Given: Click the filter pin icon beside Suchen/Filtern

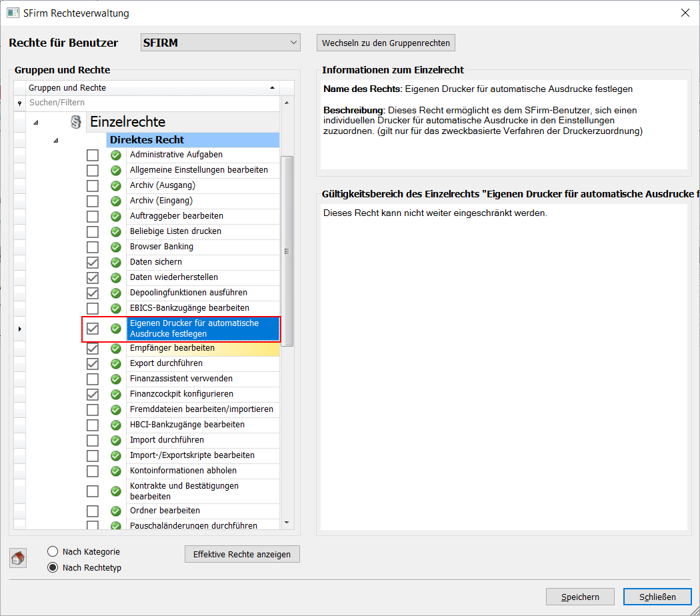Looking at the screenshot, I should click(19, 103).
